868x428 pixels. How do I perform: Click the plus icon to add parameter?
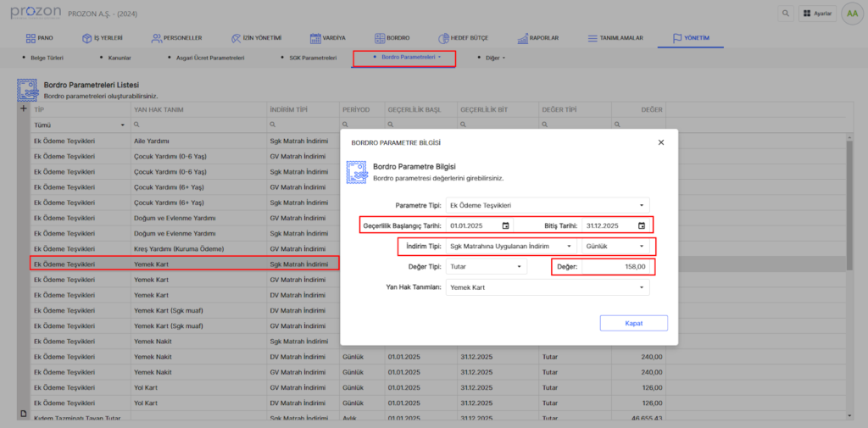23,109
